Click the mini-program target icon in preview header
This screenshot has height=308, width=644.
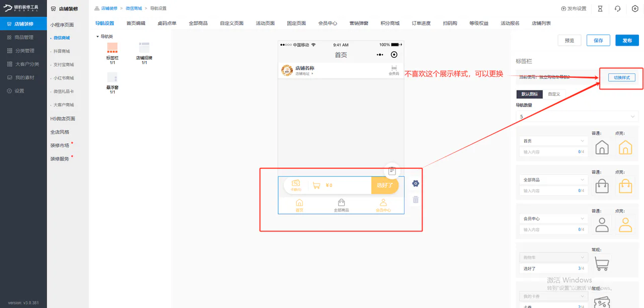394,54
